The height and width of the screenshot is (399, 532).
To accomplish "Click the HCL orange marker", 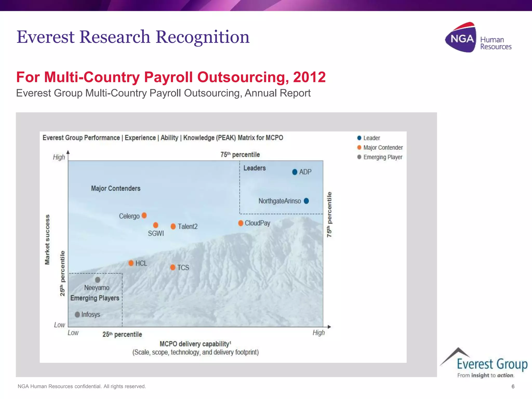I will (x=131, y=263).
